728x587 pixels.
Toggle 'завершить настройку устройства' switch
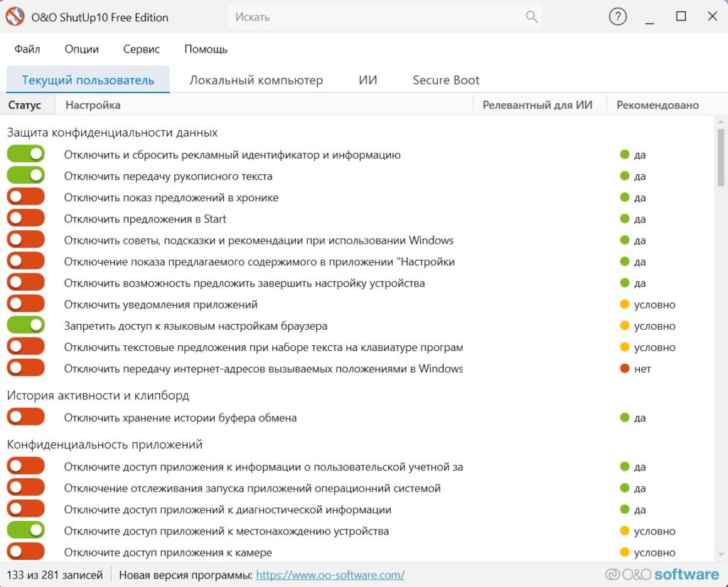[26, 282]
